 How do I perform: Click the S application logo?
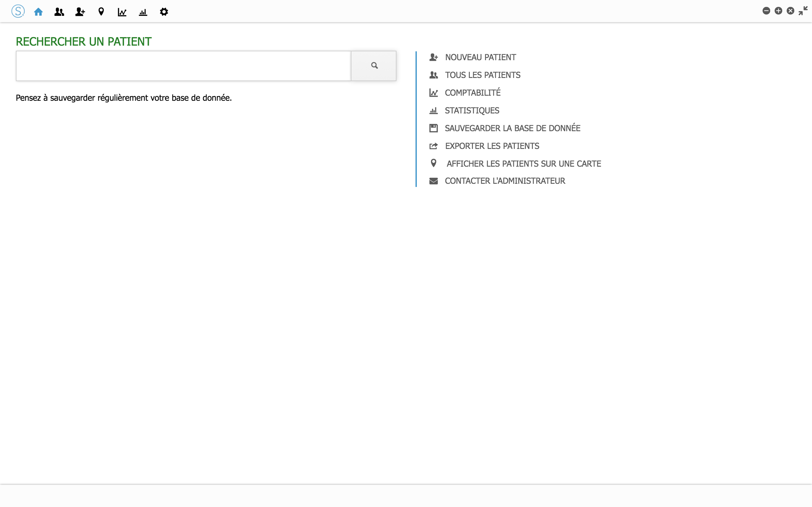(x=18, y=11)
